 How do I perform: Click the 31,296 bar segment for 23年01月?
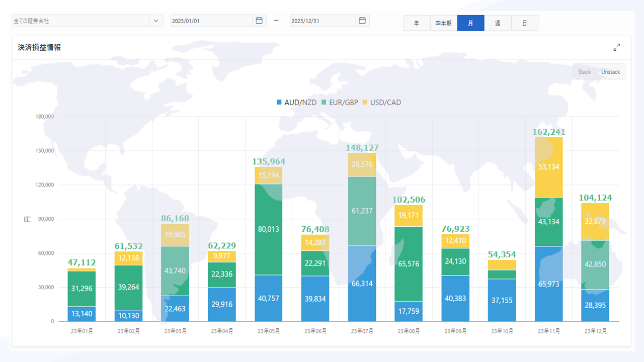coord(82,289)
